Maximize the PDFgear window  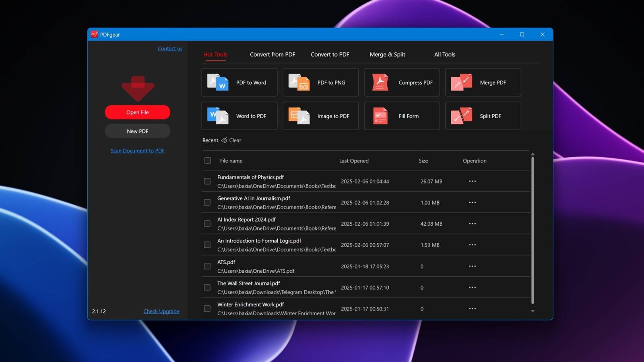522,35
